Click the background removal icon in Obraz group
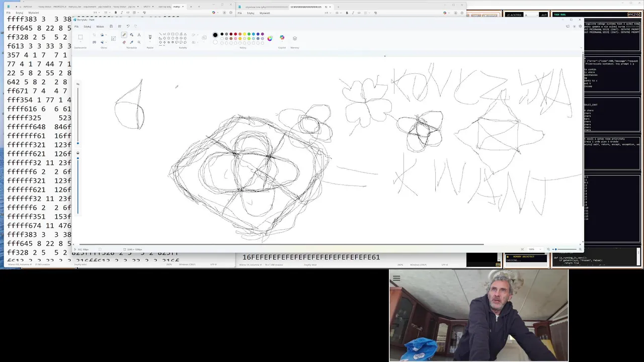The image size is (644, 362). (x=94, y=42)
